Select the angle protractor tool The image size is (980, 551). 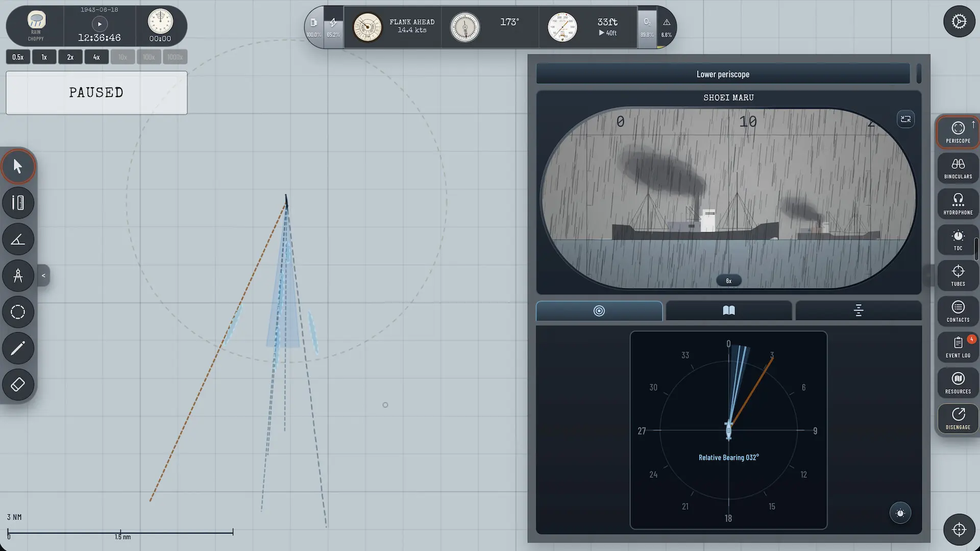[18, 239]
